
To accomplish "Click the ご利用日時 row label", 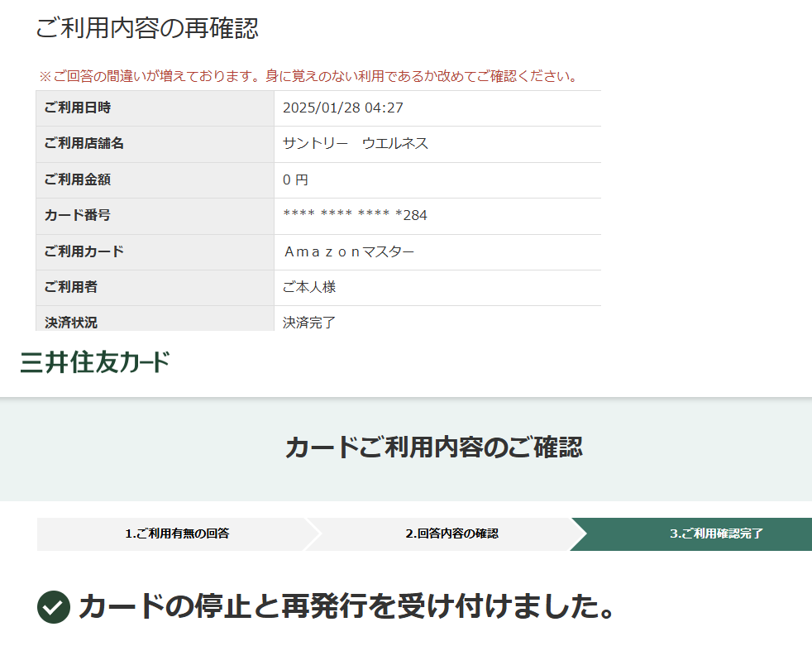I will click(78, 108).
